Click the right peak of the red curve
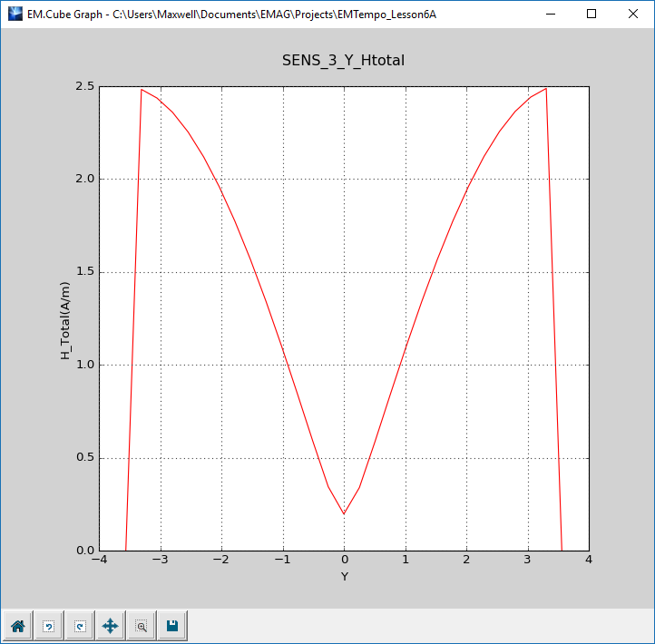Image resolution: width=655 pixels, height=644 pixels. [545, 89]
